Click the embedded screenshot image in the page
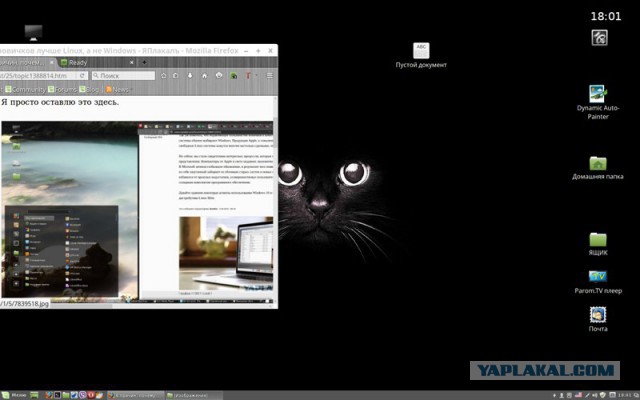Image resolution: width=640 pixels, height=400 pixels. (x=137, y=211)
